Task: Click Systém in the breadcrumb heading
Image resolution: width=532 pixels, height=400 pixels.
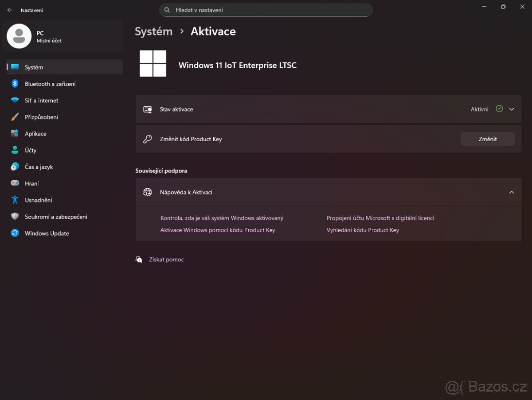Action: click(153, 31)
